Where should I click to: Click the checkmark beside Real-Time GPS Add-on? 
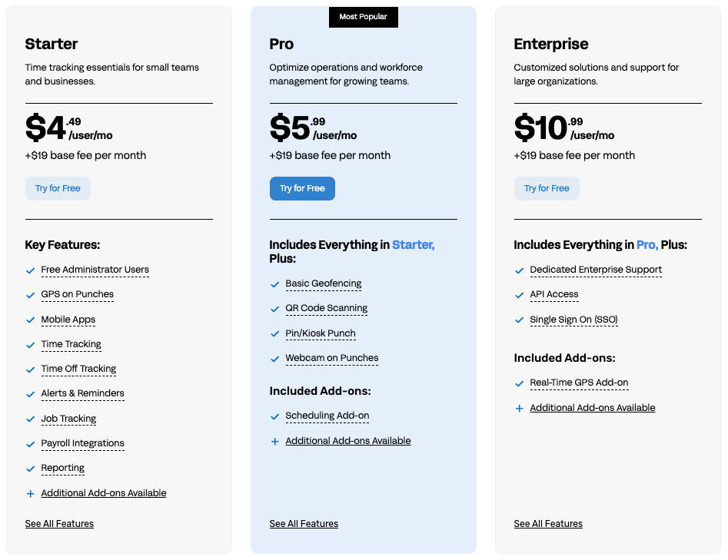coord(520,383)
